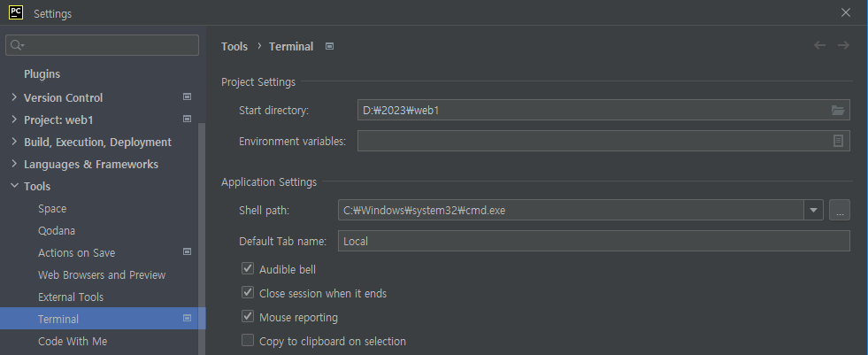Click the ellipsis browse button for Shell path
Viewport: 868px width, 355px height.
[839, 211]
